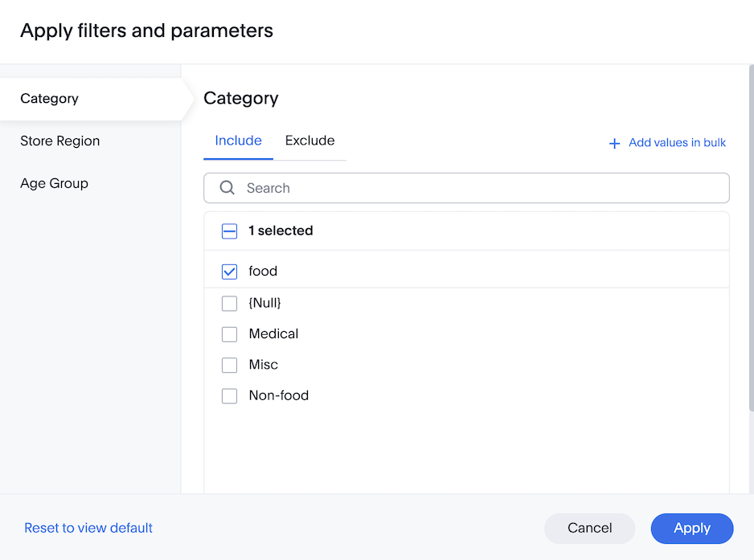The image size is (754, 560).
Task: Open Add values in bulk
Action: coord(677,142)
